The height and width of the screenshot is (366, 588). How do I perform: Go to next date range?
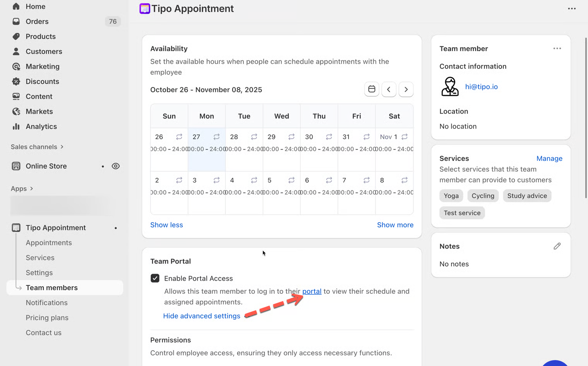[x=406, y=89]
